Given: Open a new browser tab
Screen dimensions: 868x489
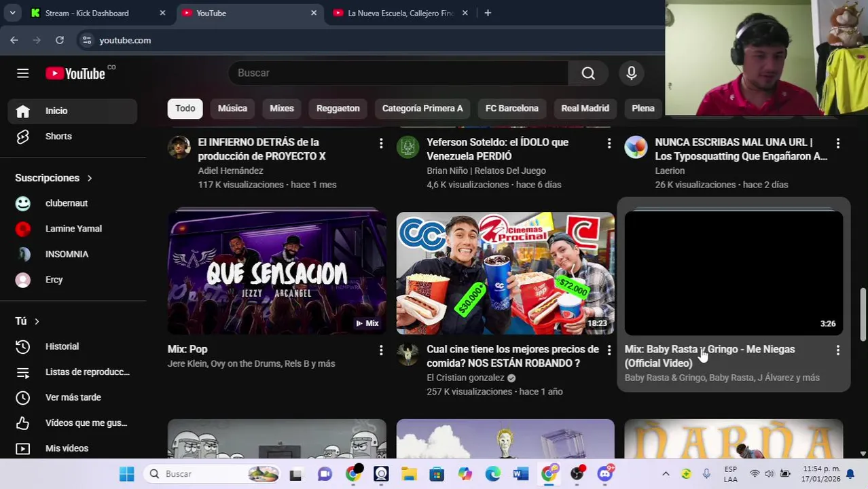Looking at the screenshot, I should pos(488,13).
